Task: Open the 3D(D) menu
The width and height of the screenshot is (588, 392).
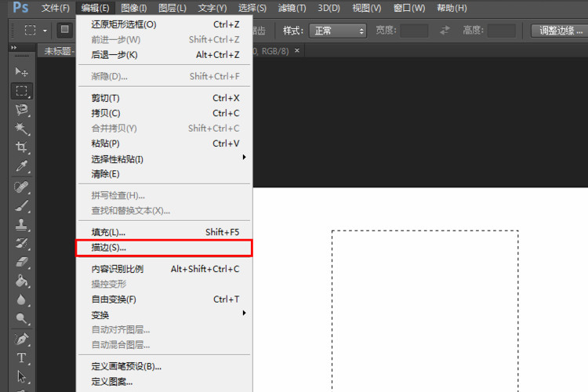Action: (328, 8)
